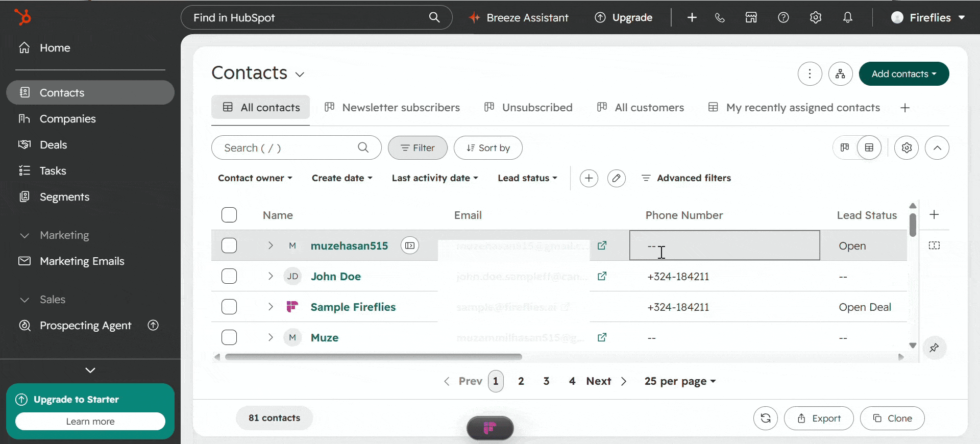Viewport: 980px width, 444px height.
Task: Open the Contact owner filter dropdown
Action: [x=255, y=178]
